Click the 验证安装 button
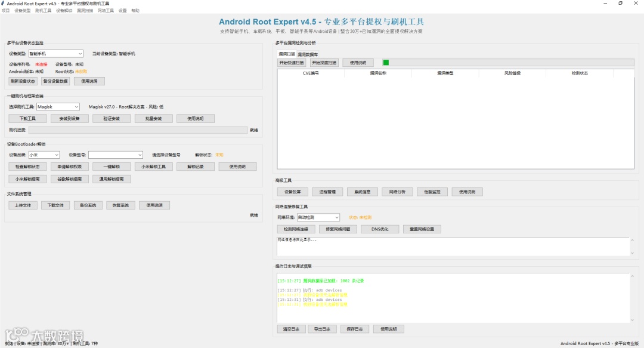The width and height of the screenshot is (644, 348). [x=112, y=118]
